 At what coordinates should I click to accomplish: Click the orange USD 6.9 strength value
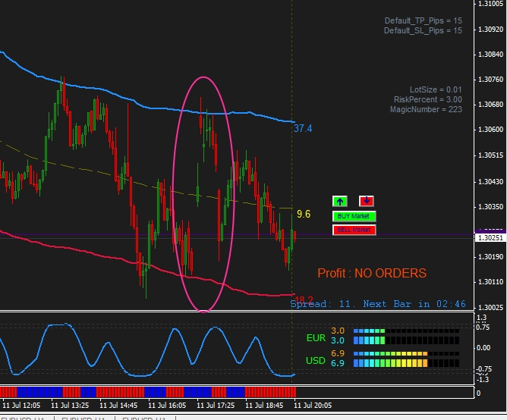pyautogui.click(x=338, y=353)
